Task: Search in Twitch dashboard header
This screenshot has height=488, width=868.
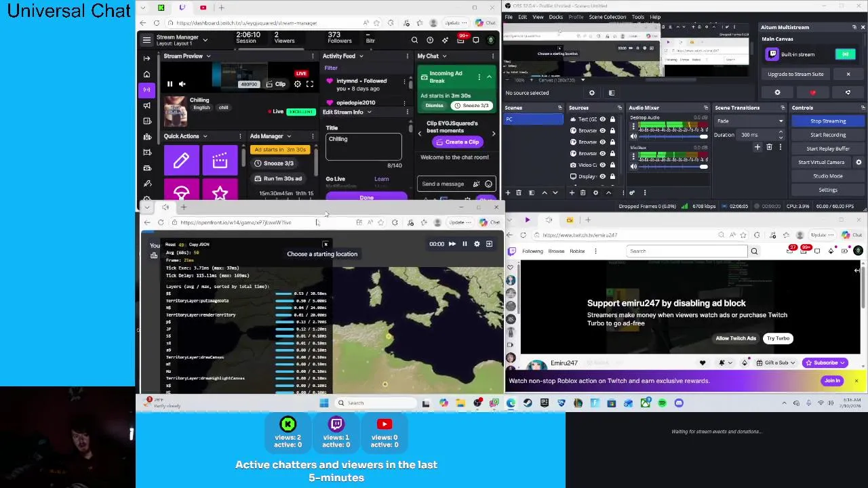Action: point(414,40)
